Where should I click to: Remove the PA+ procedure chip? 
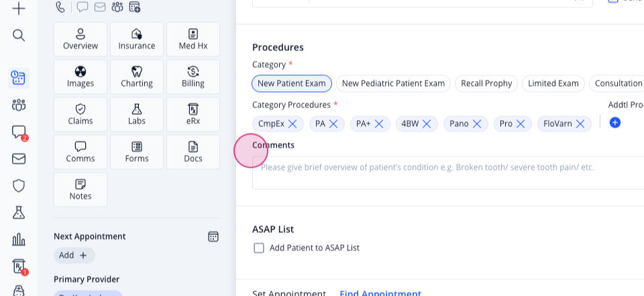tap(379, 124)
